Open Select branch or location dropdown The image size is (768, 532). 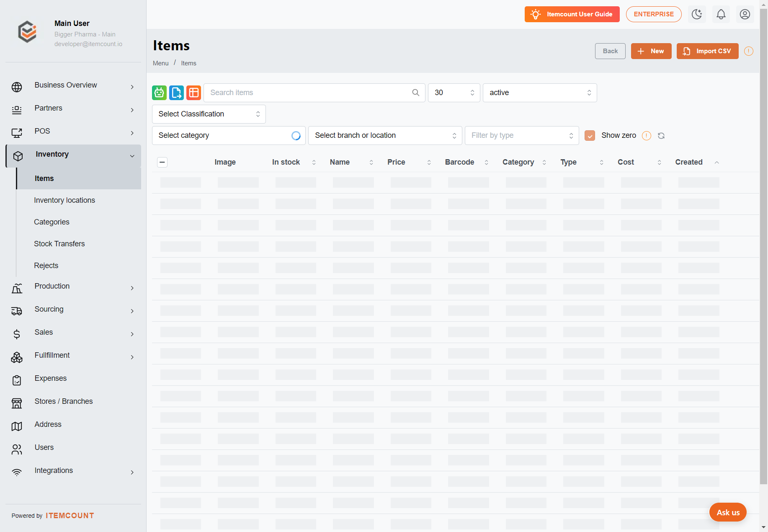pos(385,135)
